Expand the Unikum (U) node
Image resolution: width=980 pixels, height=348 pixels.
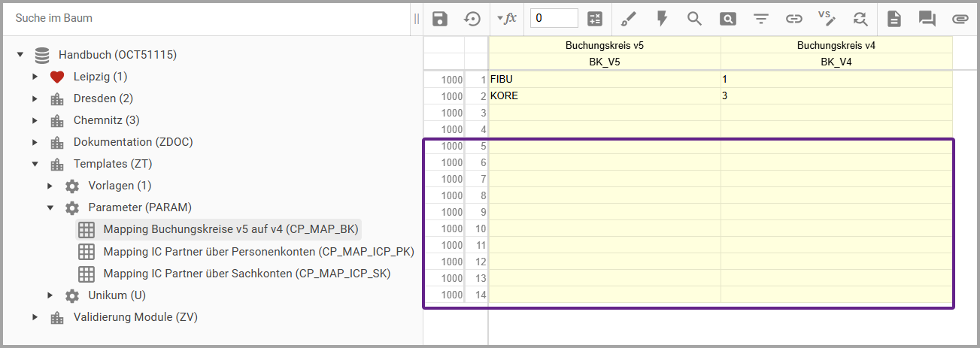click(50, 295)
